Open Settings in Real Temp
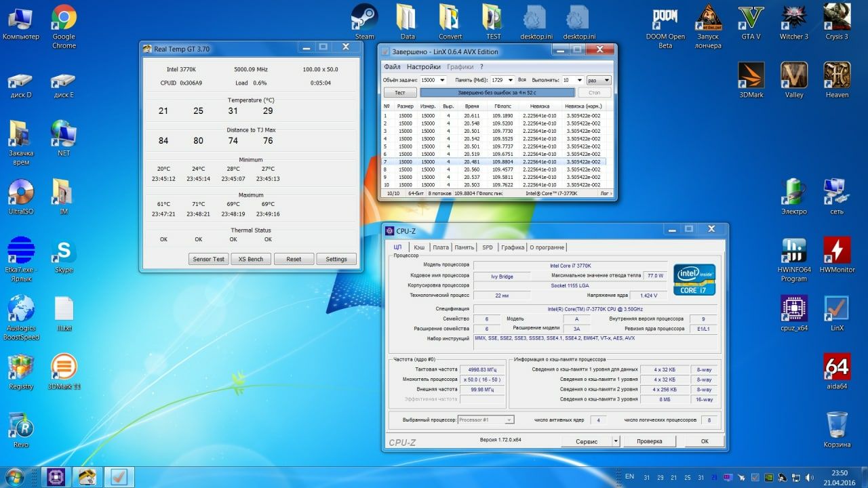The image size is (868, 488). coord(336,259)
